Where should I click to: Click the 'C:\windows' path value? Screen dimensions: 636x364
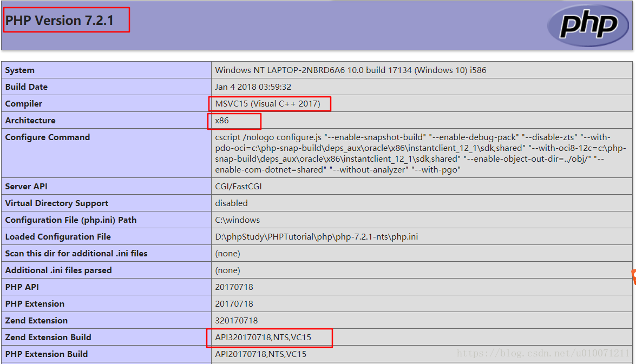click(x=237, y=220)
